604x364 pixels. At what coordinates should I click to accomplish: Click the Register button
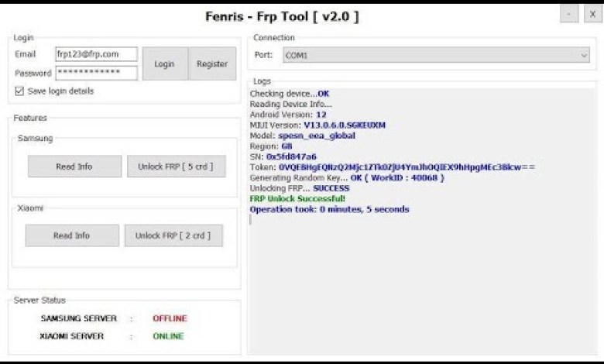(212, 64)
